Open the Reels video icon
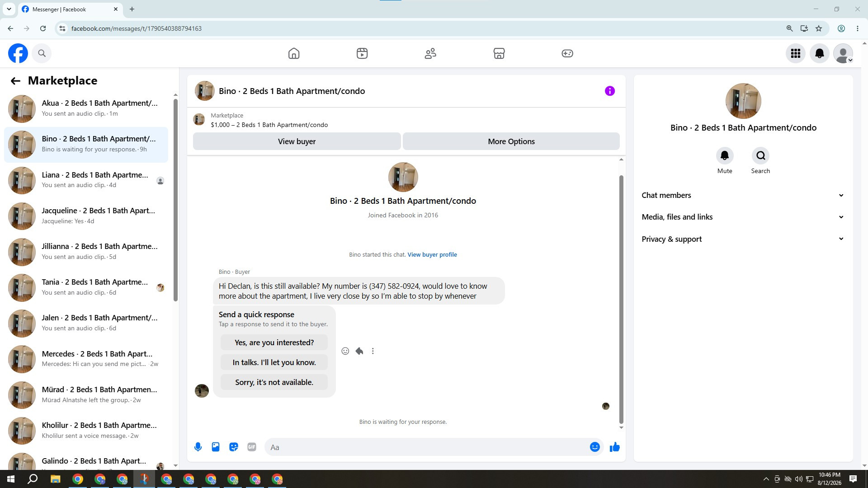This screenshot has width=868, height=488. point(362,53)
